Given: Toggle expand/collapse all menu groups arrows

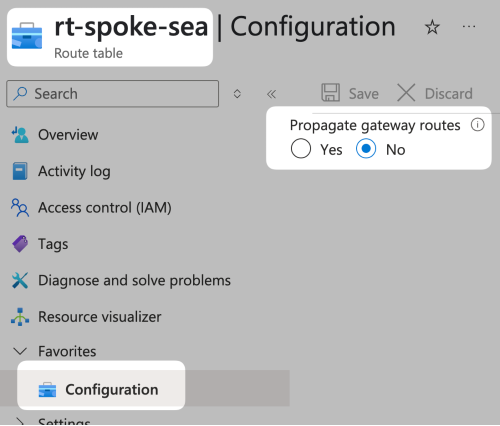Looking at the screenshot, I should [x=237, y=94].
